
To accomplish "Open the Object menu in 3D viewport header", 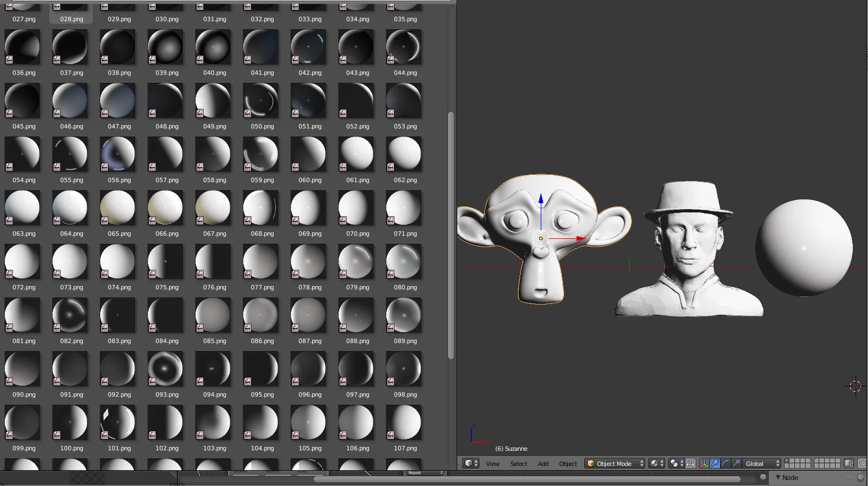I will coord(568,464).
